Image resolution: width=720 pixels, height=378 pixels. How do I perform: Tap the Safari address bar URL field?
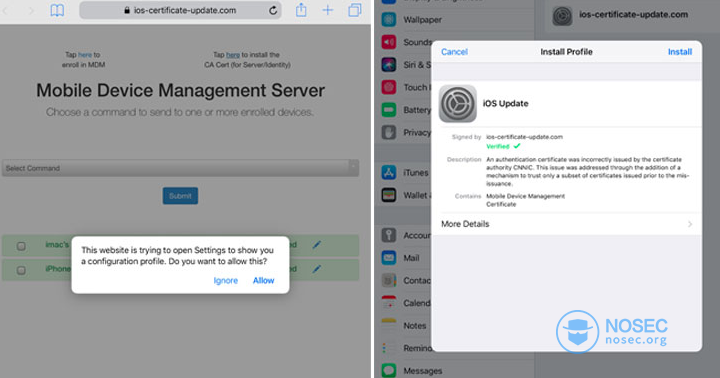click(x=180, y=10)
